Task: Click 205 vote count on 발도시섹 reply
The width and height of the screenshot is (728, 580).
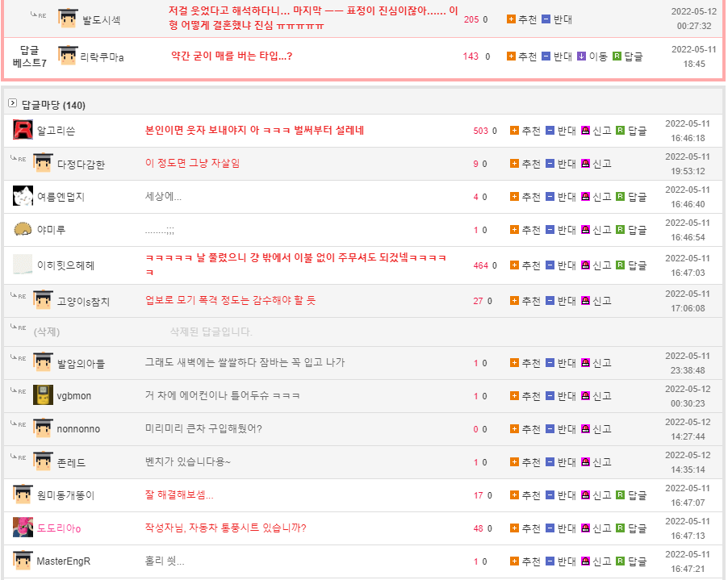Action: 471,19
